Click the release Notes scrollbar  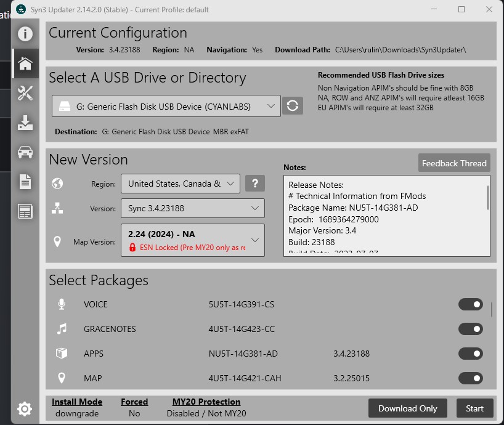pos(488,198)
